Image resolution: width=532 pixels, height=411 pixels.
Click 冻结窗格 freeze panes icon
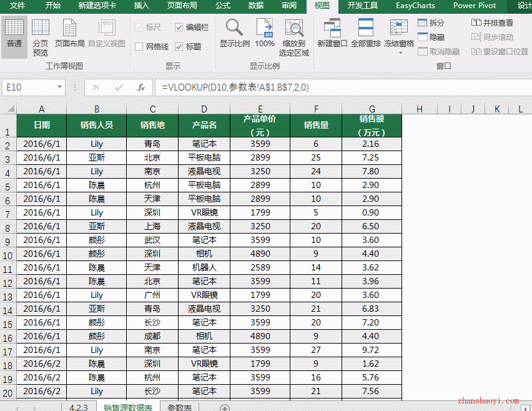click(x=399, y=29)
